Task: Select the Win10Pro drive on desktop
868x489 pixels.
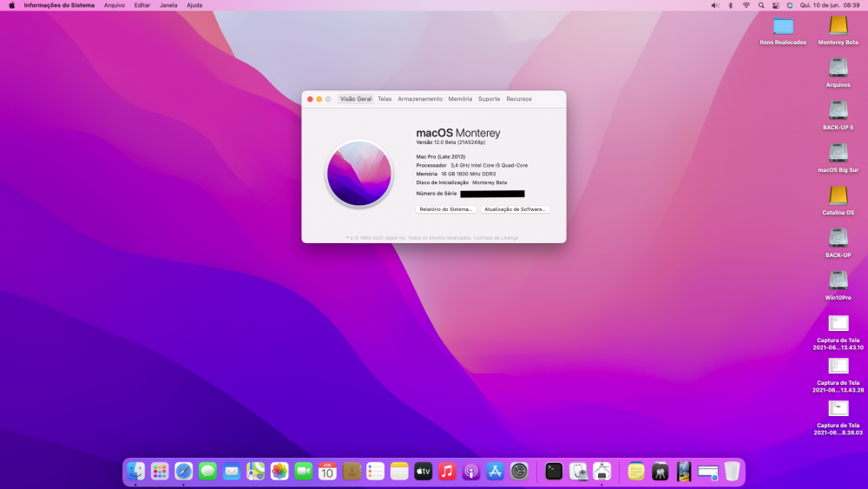Action: click(x=838, y=287)
